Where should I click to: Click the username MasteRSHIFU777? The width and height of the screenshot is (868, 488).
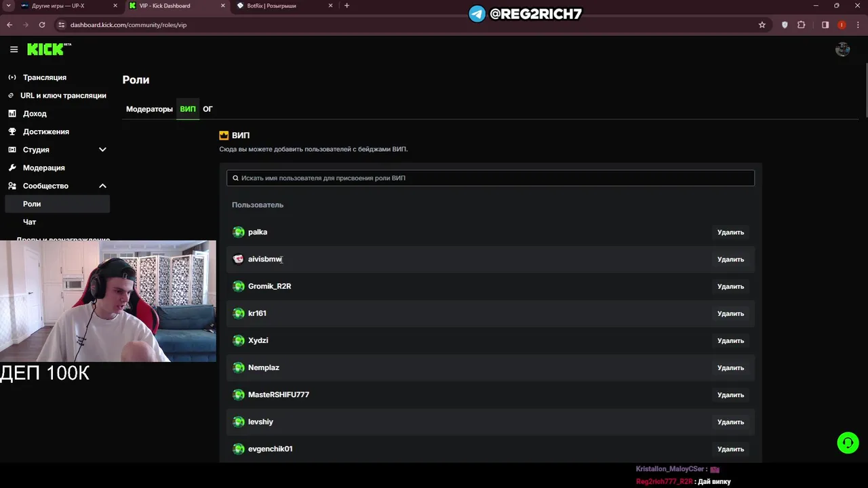point(279,394)
